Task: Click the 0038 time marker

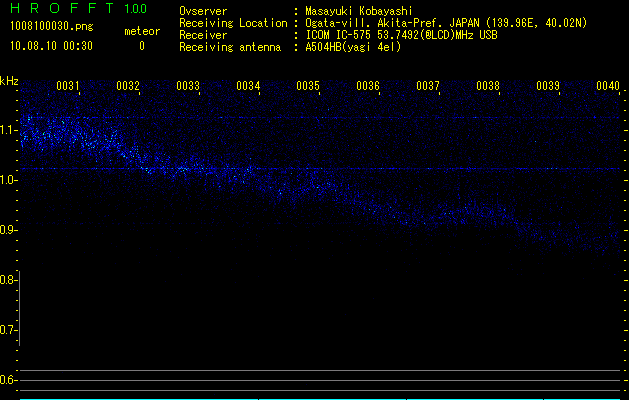Action: click(x=488, y=86)
